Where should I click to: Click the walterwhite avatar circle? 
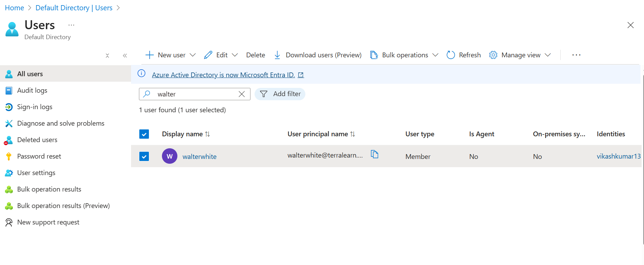click(169, 156)
